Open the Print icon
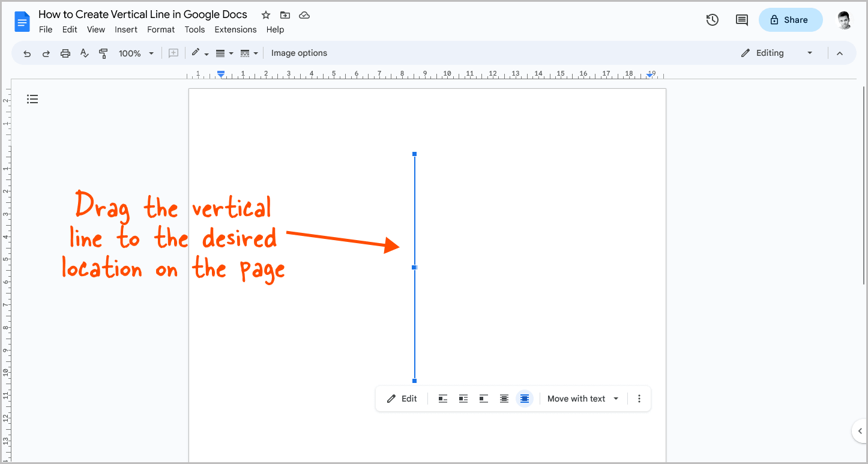Viewport: 868px width, 464px height. 65,53
